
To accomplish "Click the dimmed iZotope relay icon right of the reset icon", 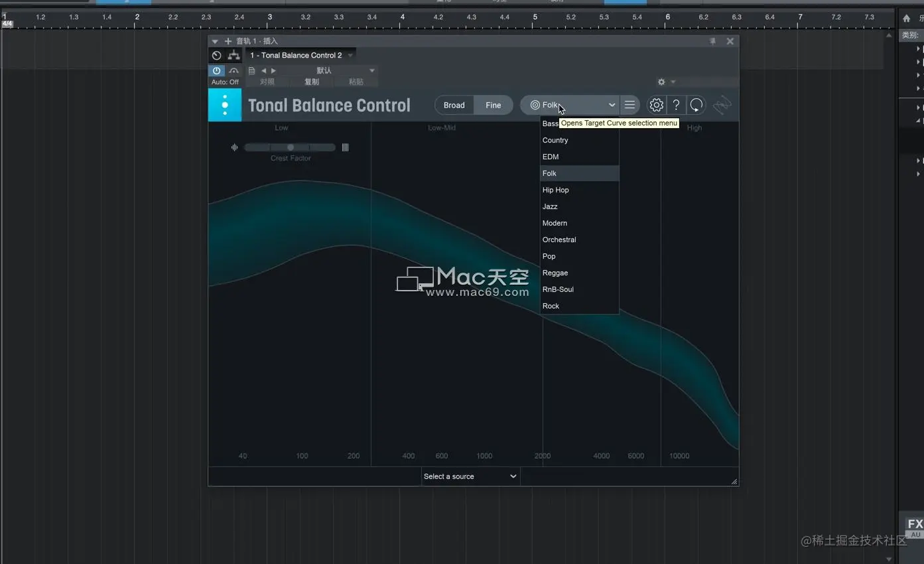I will [722, 105].
